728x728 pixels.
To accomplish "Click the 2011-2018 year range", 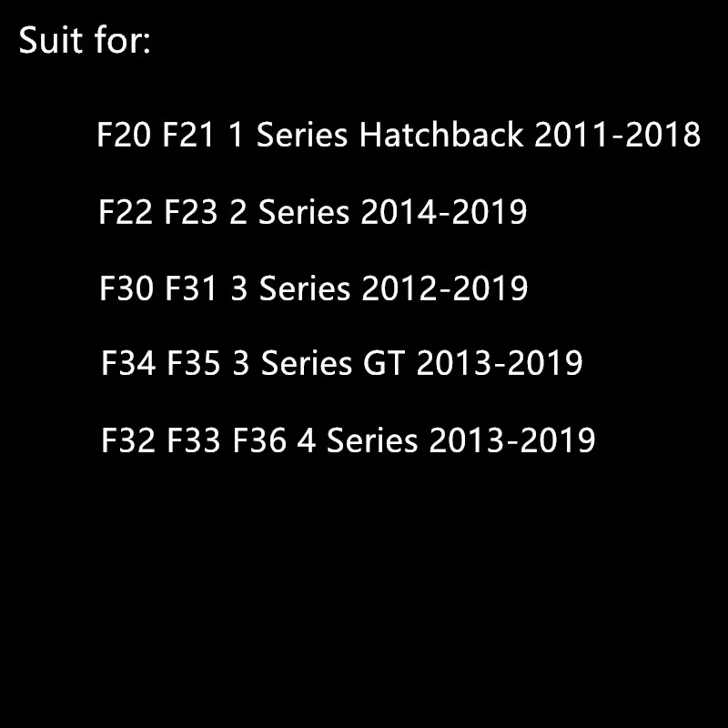I will tap(618, 136).
